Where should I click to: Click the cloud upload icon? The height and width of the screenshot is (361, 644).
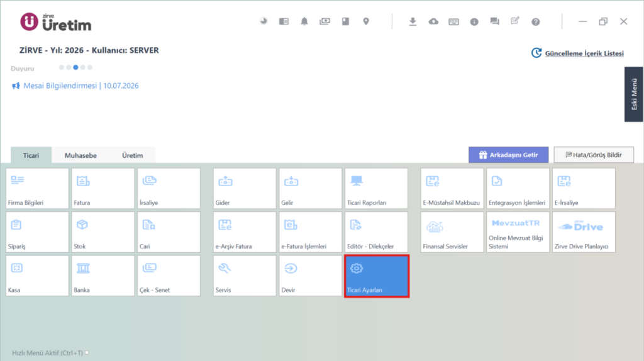tap(433, 21)
